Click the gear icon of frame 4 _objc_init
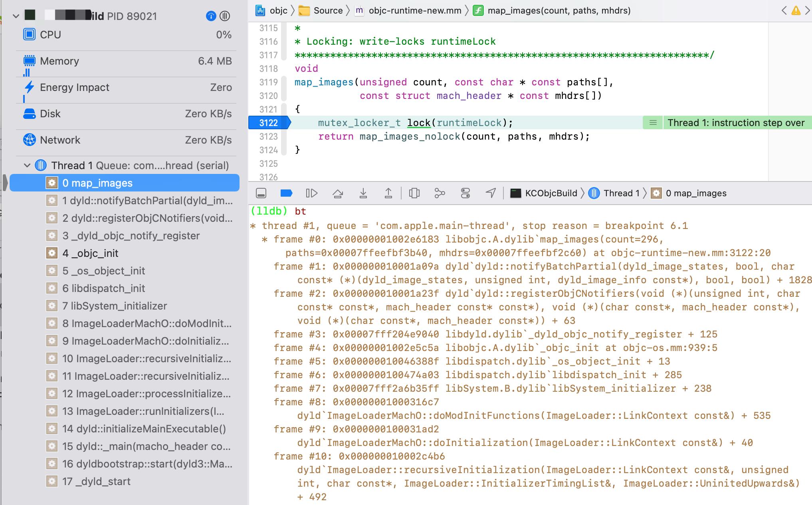The height and width of the screenshot is (505, 812). [x=51, y=253]
